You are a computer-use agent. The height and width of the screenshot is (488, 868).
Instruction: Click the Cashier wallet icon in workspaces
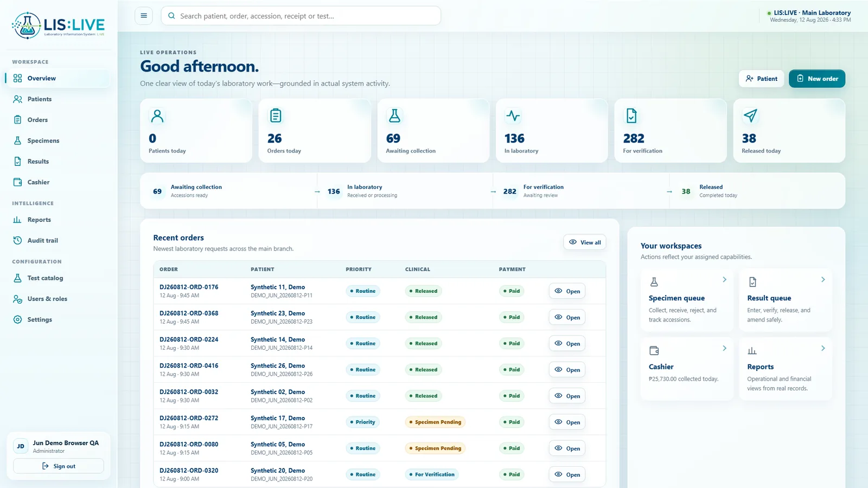654,351
